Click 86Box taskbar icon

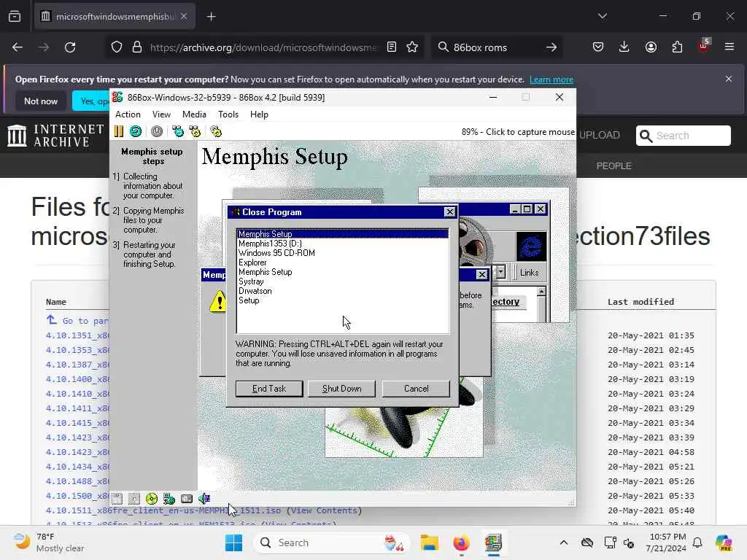pos(493,542)
